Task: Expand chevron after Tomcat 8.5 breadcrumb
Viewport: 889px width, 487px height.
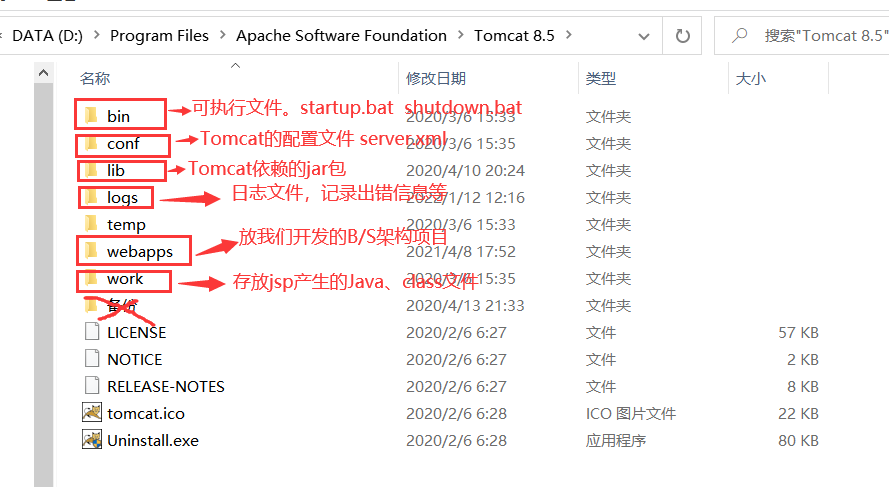Action: point(569,35)
